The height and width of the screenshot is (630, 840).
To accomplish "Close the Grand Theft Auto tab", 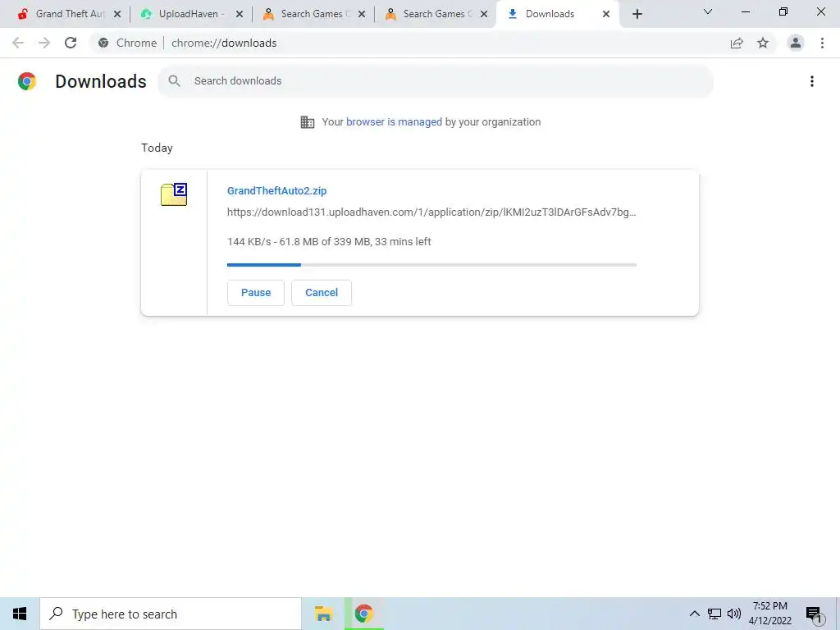I will 117,14.
